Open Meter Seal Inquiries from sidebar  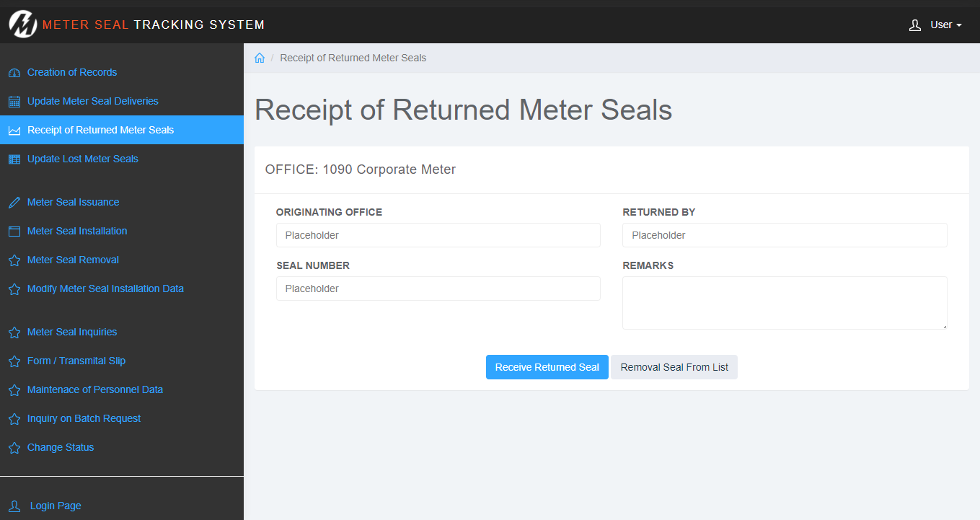(72, 332)
